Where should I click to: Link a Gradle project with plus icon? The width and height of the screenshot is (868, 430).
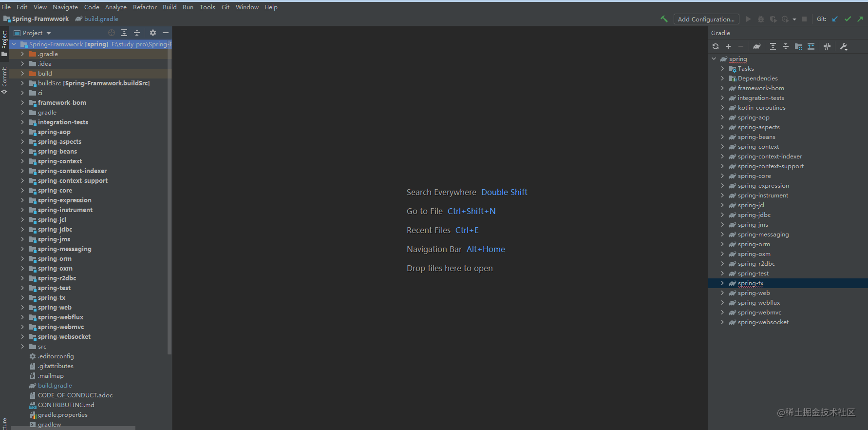pyautogui.click(x=728, y=46)
